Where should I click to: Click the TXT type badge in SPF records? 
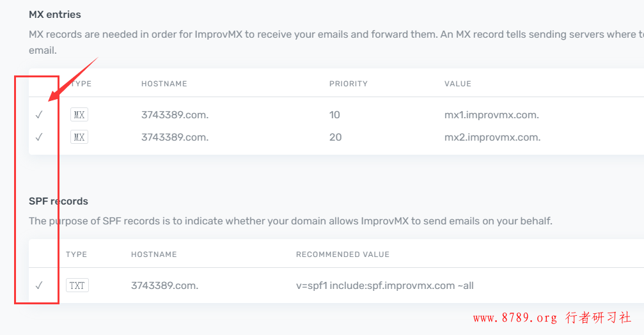77,285
